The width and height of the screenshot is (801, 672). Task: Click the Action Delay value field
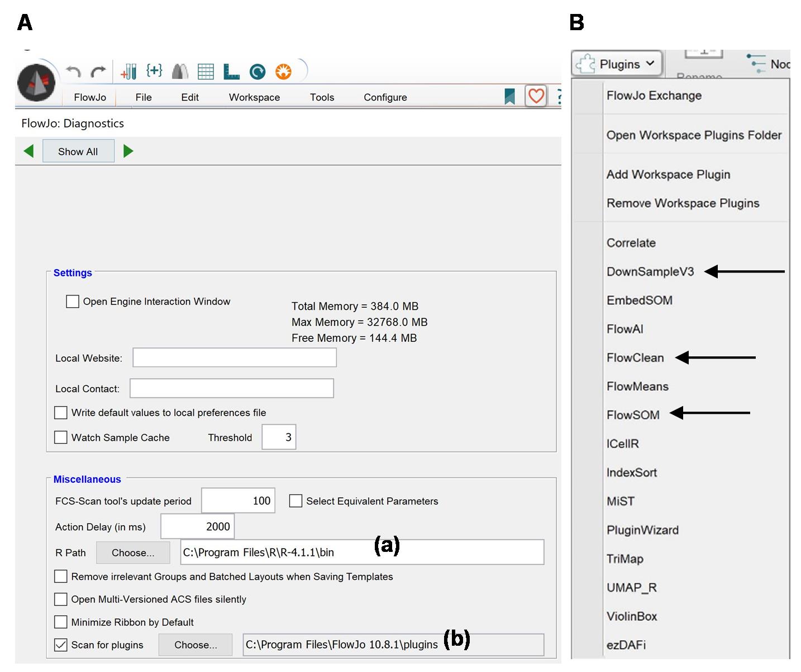coord(197,526)
